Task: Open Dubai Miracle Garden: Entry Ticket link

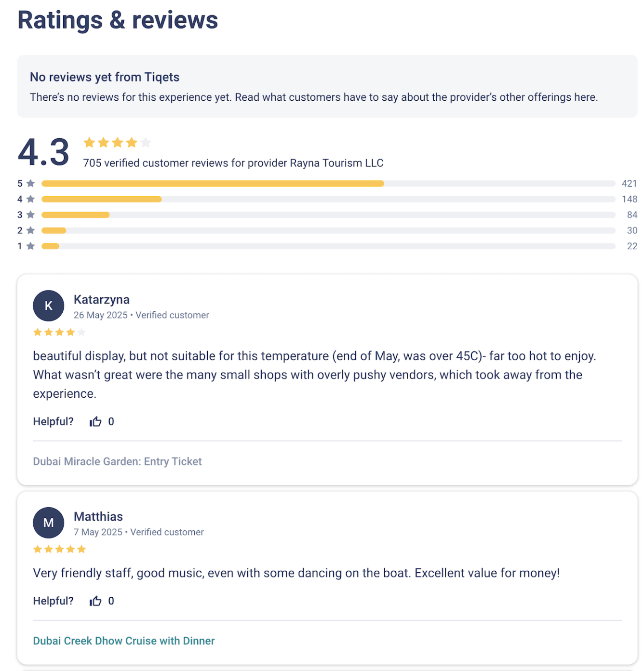Action: [x=117, y=461]
